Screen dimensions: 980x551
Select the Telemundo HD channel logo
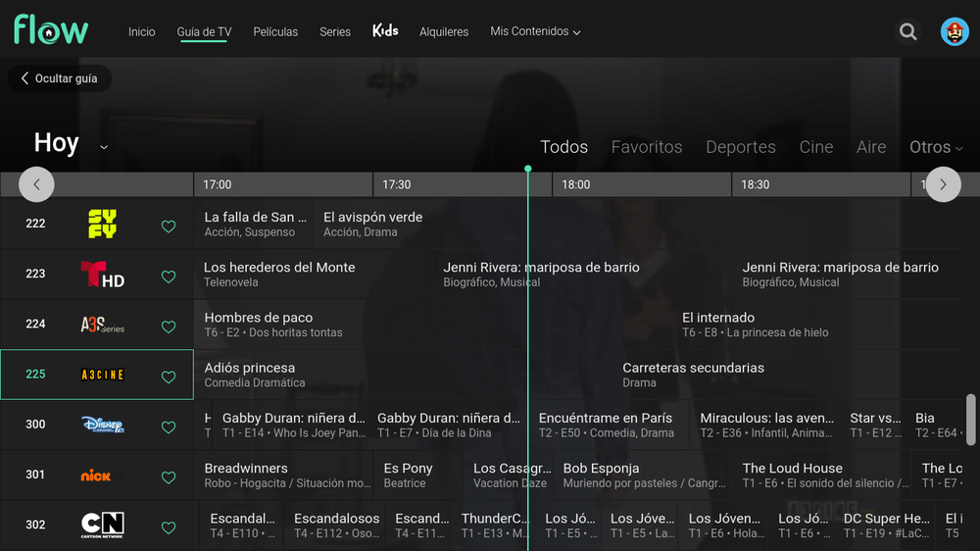tap(102, 275)
